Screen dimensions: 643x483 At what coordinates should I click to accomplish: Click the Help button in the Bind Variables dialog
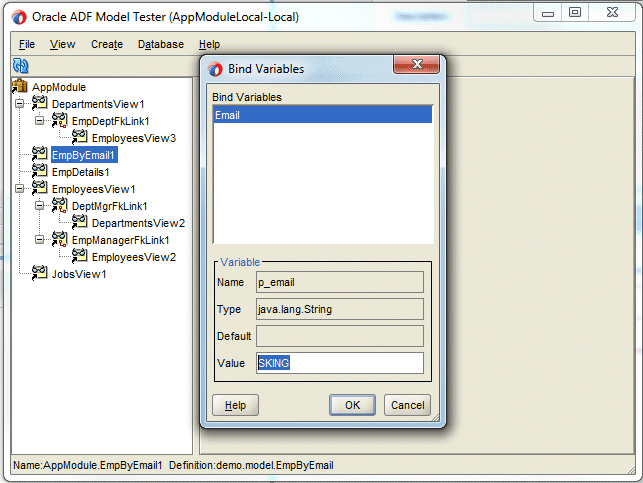pyautogui.click(x=235, y=405)
